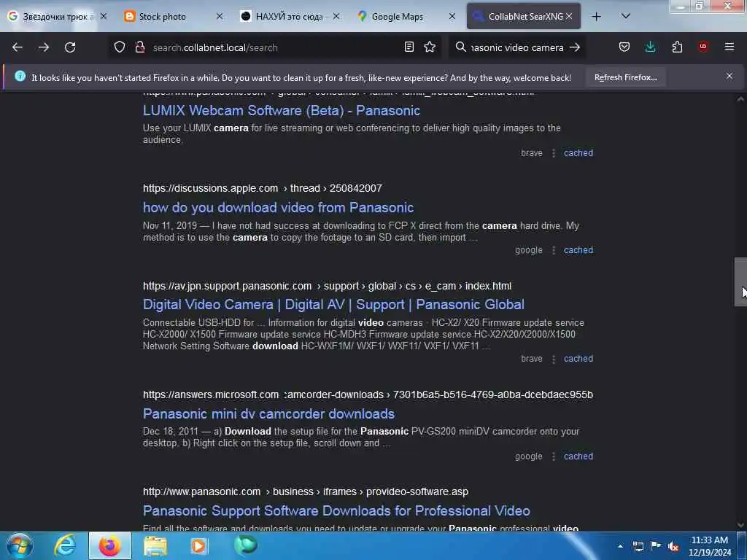Open the extensions puzzle icon
Image resolution: width=747 pixels, height=560 pixels.
click(x=677, y=47)
